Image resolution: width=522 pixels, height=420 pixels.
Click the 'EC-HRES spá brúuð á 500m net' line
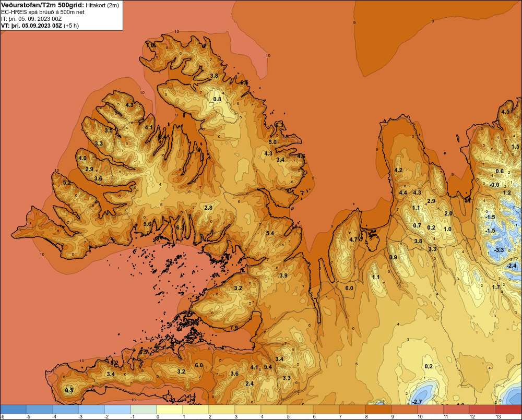(43, 12)
